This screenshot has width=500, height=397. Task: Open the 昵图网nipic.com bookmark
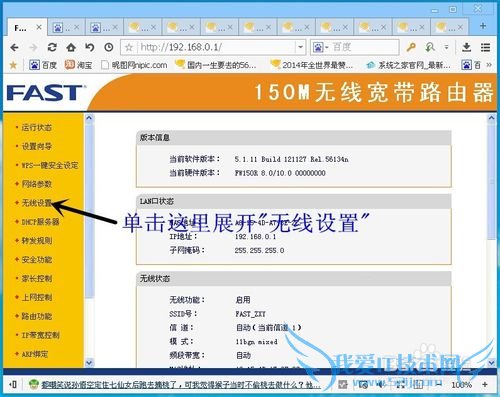tap(134, 65)
